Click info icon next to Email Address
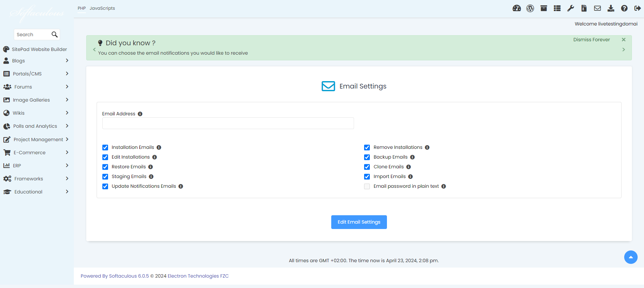644x288 pixels. point(140,114)
